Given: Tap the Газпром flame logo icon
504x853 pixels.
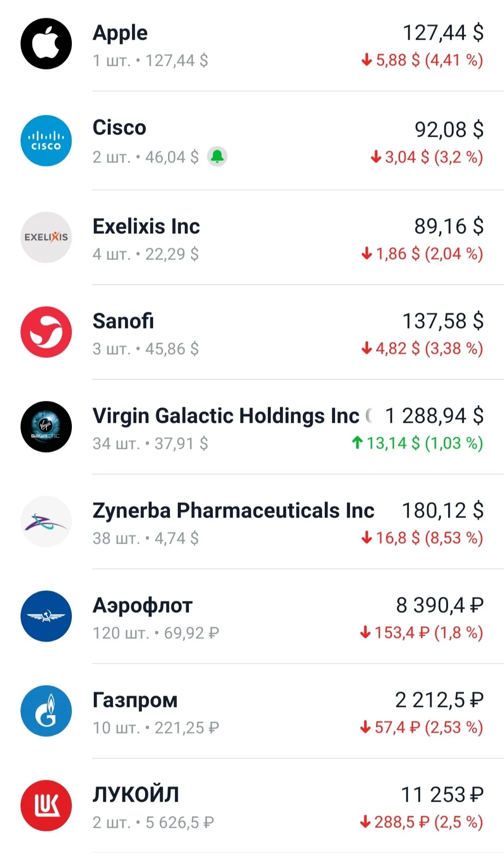Looking at the screenshot, I should click(x=46, y=711).
